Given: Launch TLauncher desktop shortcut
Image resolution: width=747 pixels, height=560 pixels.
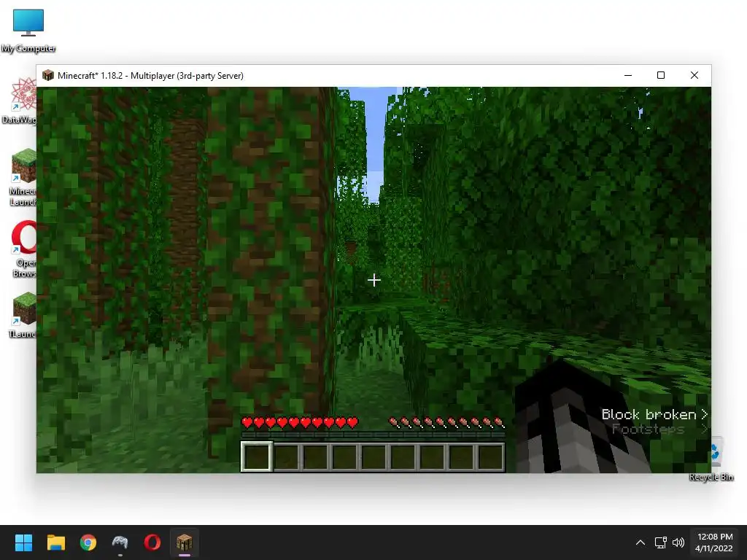Looking at the screenshot, I should [x=23, y=315].
